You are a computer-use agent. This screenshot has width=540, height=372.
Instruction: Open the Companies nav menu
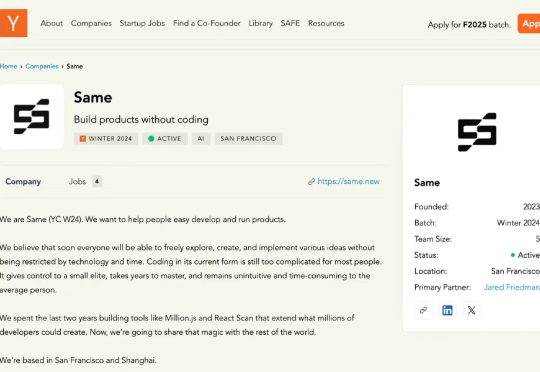coord(91,23)
